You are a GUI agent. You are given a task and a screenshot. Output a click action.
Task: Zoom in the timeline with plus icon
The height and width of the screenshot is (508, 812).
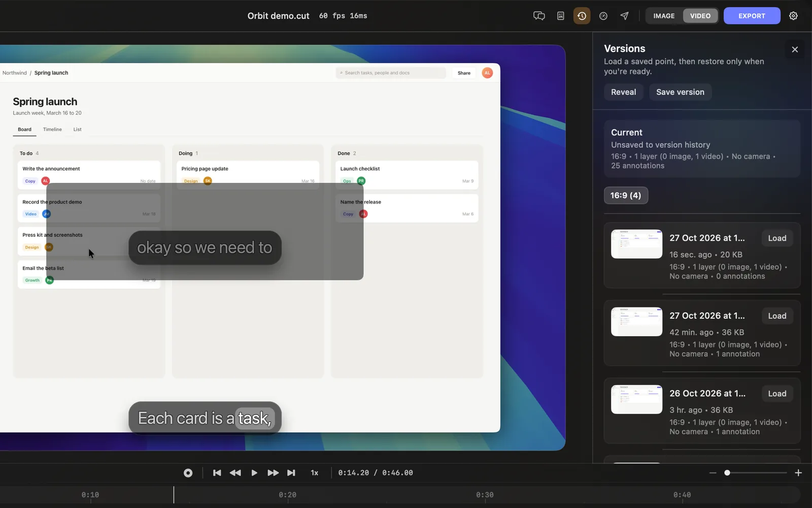point(798,473)
